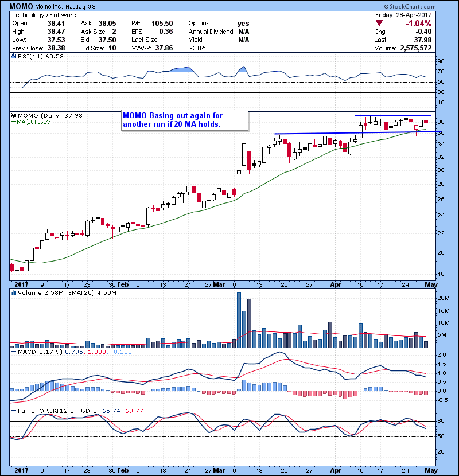Viewport: 459px width, 476px height.
Task: Click the upper blue resistance line near 39
Action: [393, 115]
